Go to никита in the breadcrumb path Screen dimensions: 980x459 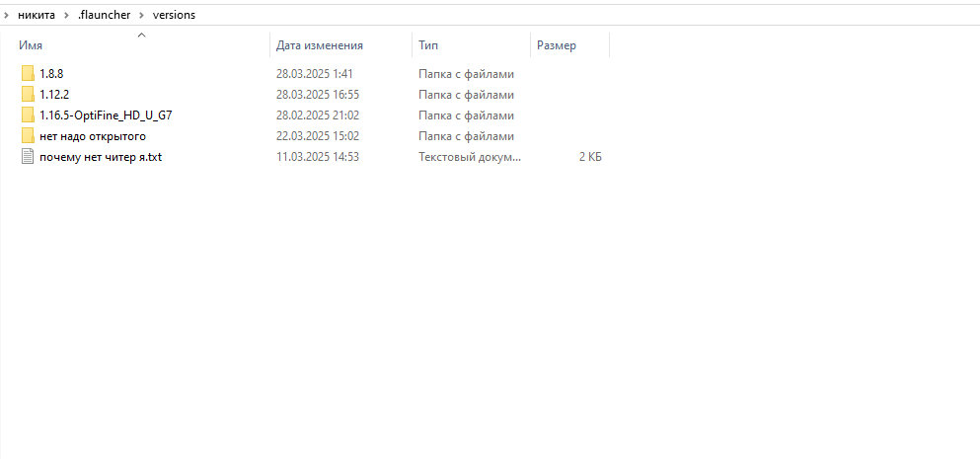(37, 15)
